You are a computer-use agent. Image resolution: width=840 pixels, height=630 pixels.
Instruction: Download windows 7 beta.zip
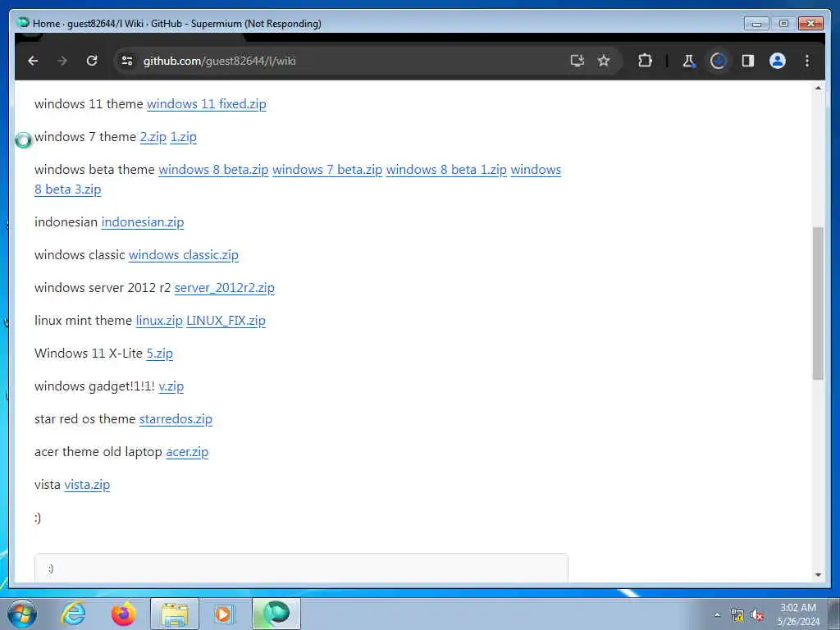327,170
